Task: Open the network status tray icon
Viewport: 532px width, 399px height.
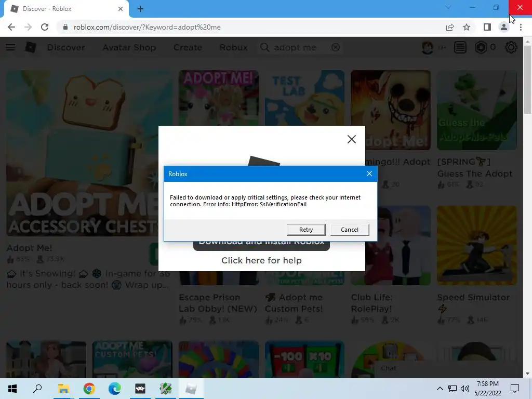Action: coord(453,389)
